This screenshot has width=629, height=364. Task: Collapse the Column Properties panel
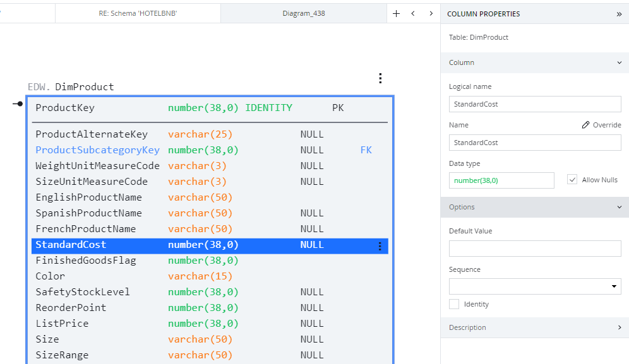point(619,14)
